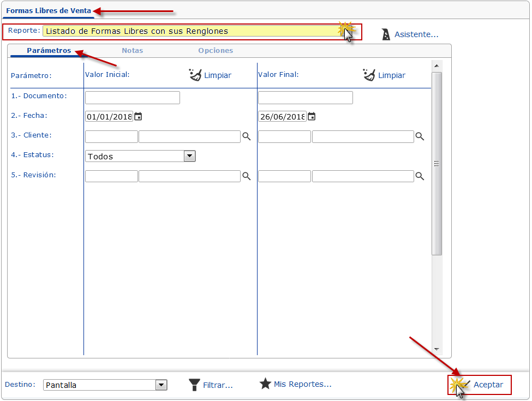
Task: Click the final Fecha 26/06/2018 field
Action: coord(282,117)
